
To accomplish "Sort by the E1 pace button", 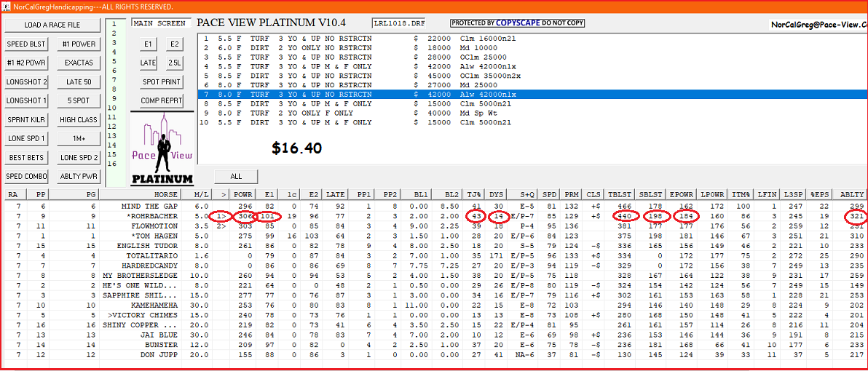I will 149,44.
